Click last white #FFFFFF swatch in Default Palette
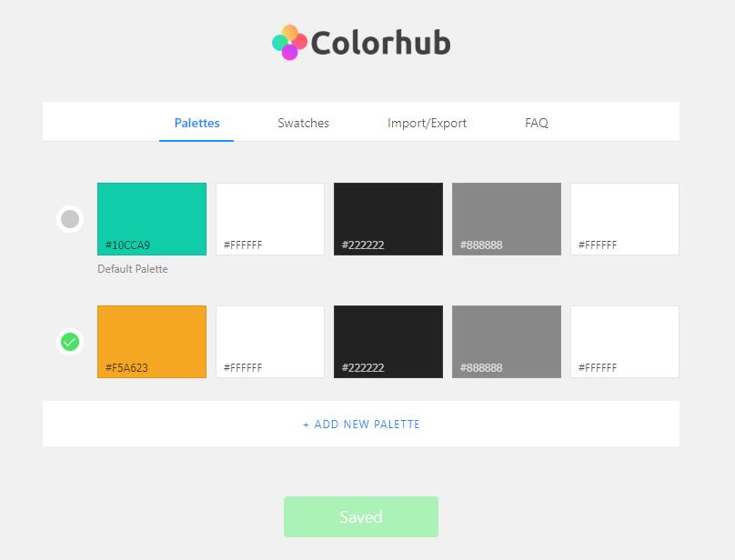735x560 pixels. coord(625,219)
